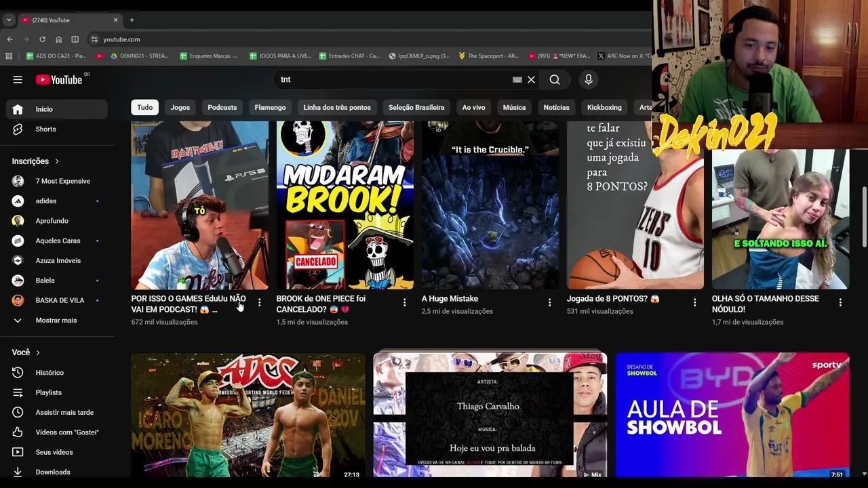
Task: Open BASKA DE VILA channel
Action: 57,300
